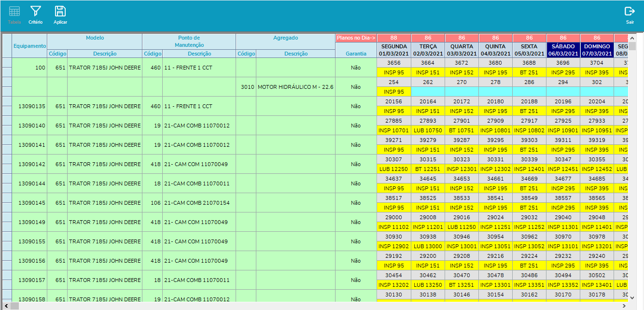Click hour meter value 38517
This screenshot has width=644, height=310.
click(x=394, y=198)
